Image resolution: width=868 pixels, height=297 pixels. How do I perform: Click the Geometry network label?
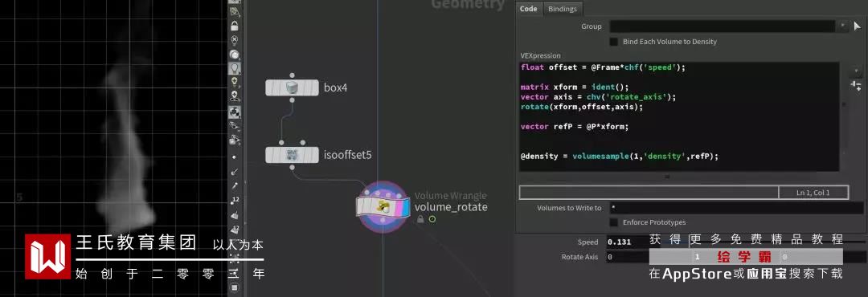pos(468,5)
